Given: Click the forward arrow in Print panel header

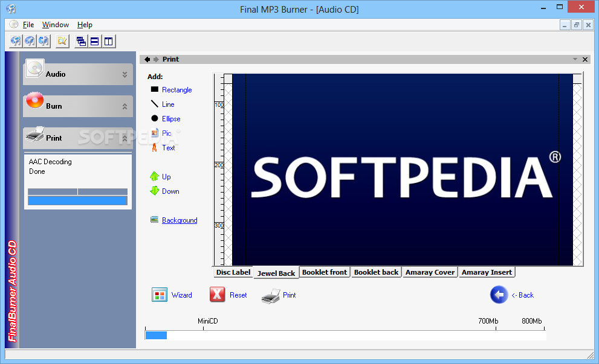Looking at the screenshot, I should coord(156,59).
